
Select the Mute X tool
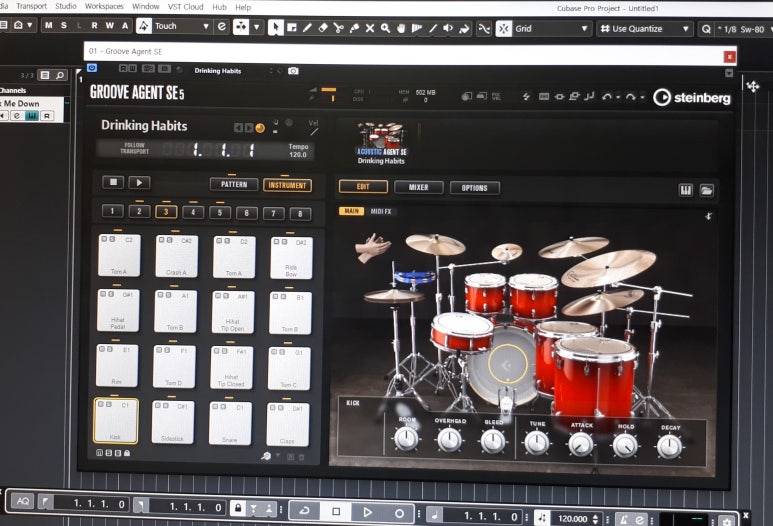click(x=370, y=29)
